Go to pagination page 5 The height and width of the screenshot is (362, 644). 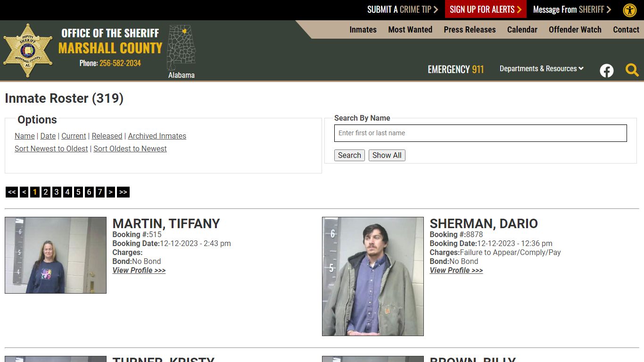point(78,192)
